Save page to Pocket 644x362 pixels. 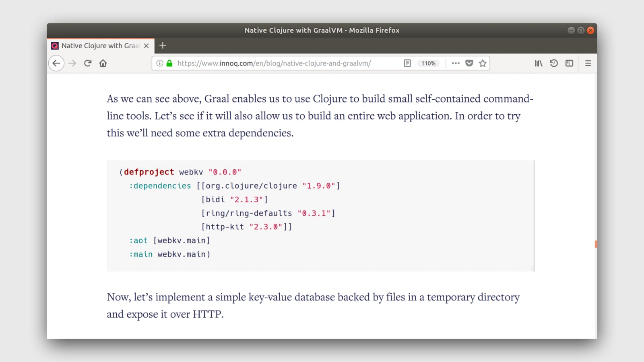[x=469, y=63]
